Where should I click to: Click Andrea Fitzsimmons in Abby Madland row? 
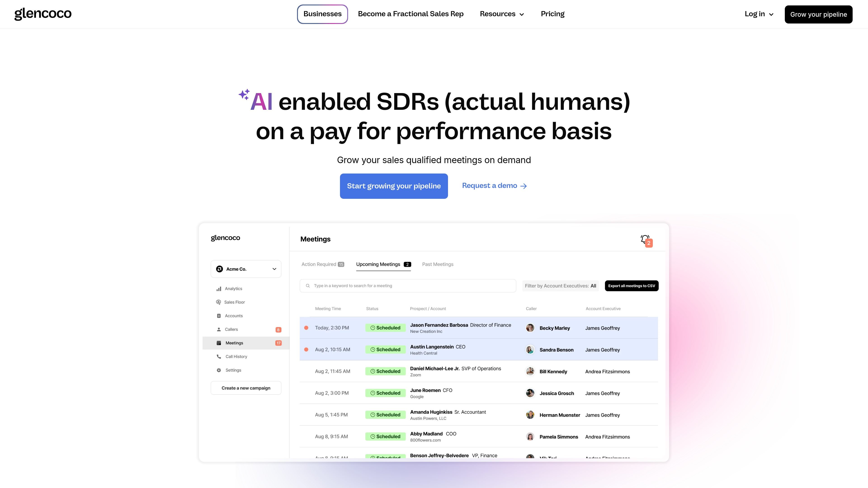click(x=607, y=437)
